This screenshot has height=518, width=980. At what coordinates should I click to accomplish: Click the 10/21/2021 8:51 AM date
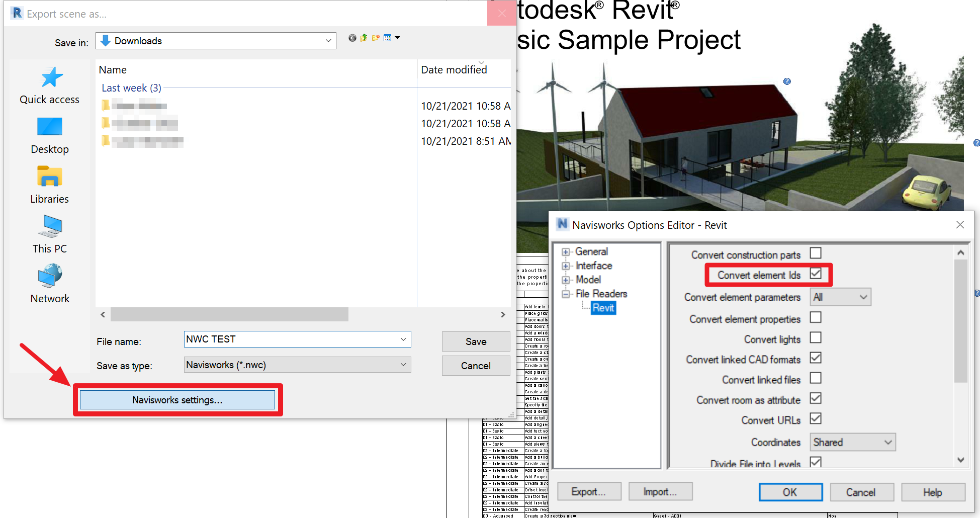click(466, 141)
